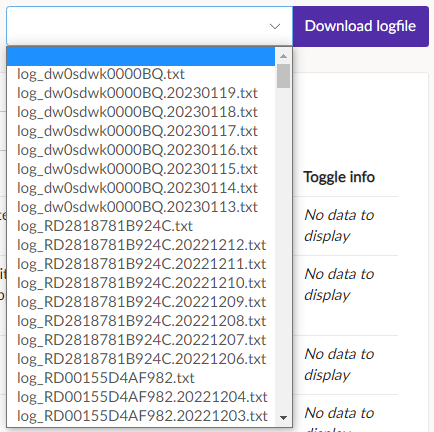Select log_dw0sdwk0000BQ.txt
434x432 pixels.
pyautogui.click(x=141, y=74)
